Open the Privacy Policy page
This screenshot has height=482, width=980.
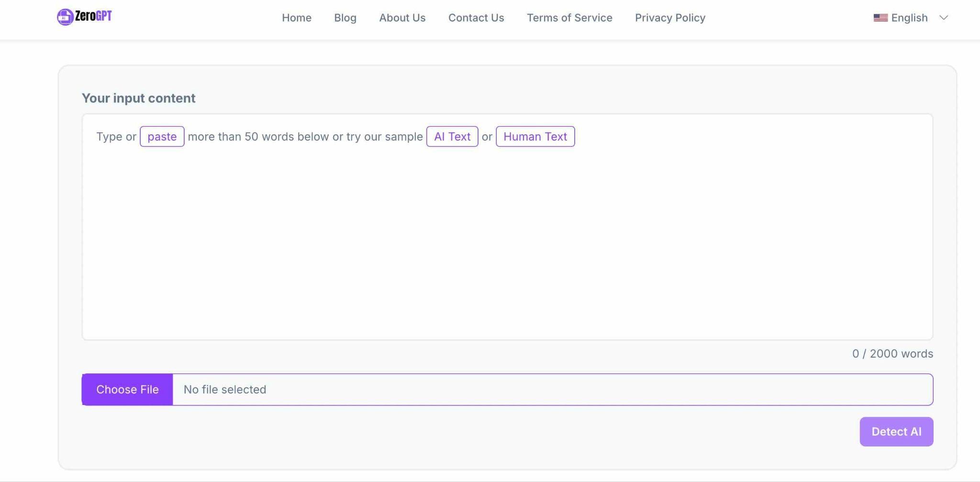click(x=670, y=18)
